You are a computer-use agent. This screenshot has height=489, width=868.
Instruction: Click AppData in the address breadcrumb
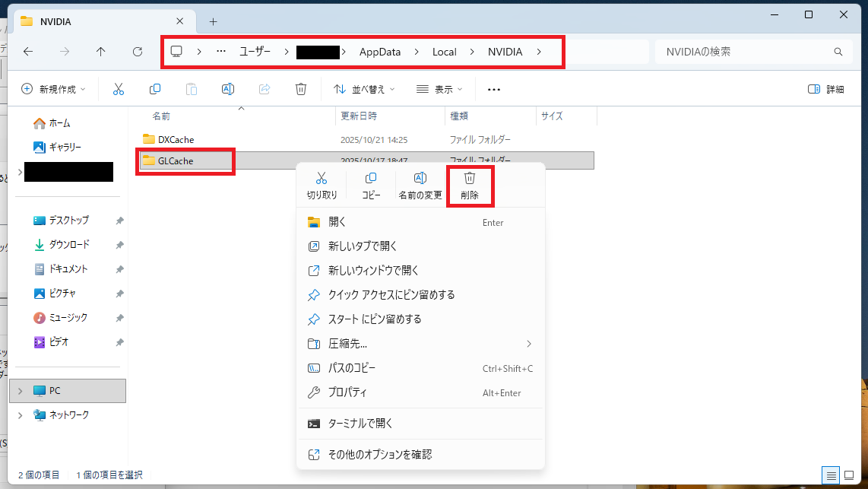tap(380, 52)
